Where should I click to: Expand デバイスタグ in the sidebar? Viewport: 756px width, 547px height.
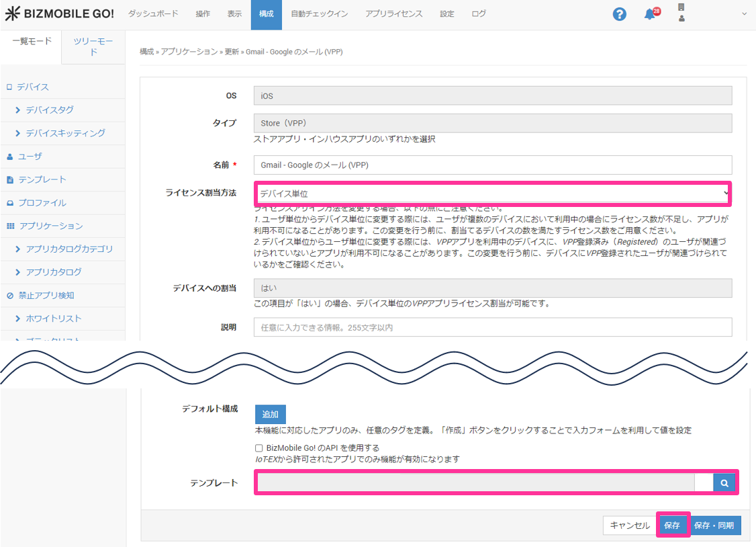pos(50,110)
